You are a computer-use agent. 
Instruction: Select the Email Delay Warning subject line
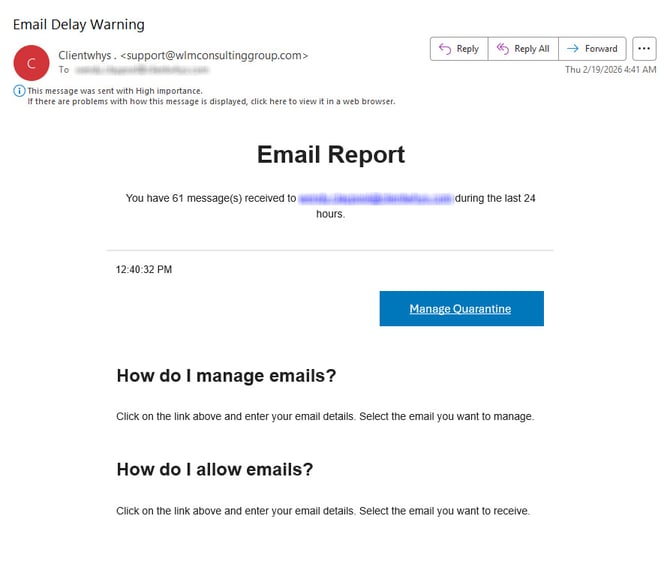click(78, 24)
